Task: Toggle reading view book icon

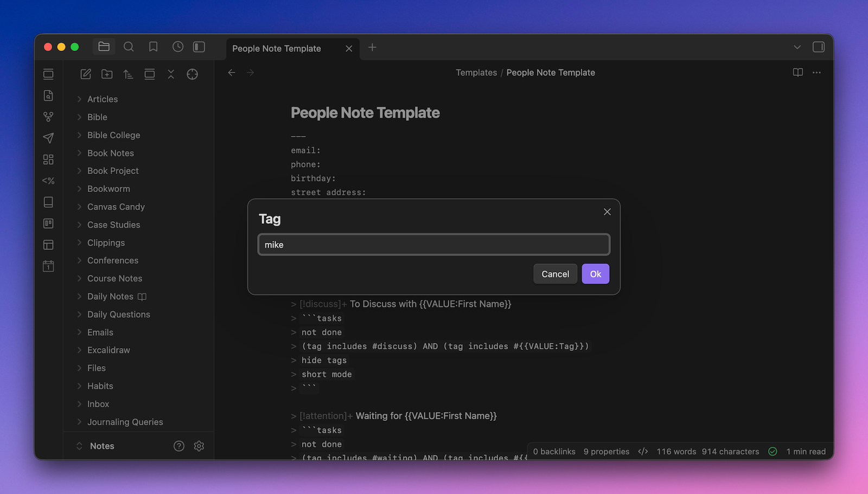Action: point(797,73)
